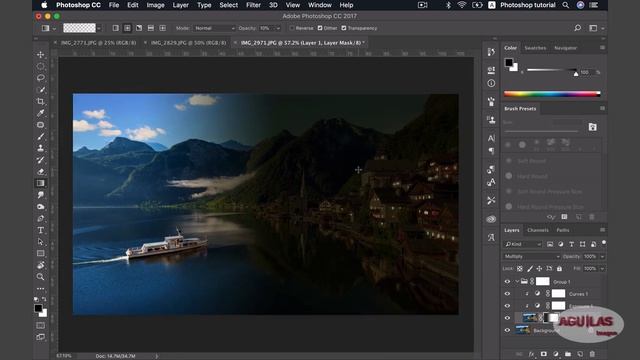Open the options bar Opacity dropdown
This screenshot has width=640, height=360.
coord(278,28)
